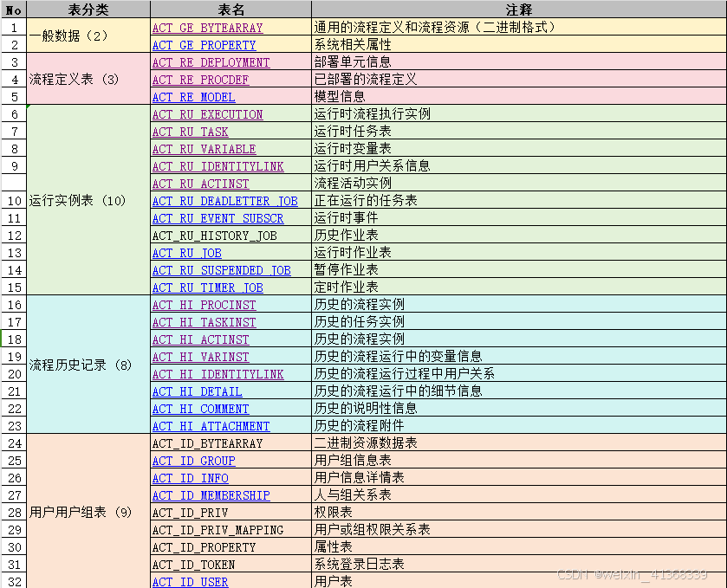Click the 表分类 column header
727x588 pixels.
(88, 10)
